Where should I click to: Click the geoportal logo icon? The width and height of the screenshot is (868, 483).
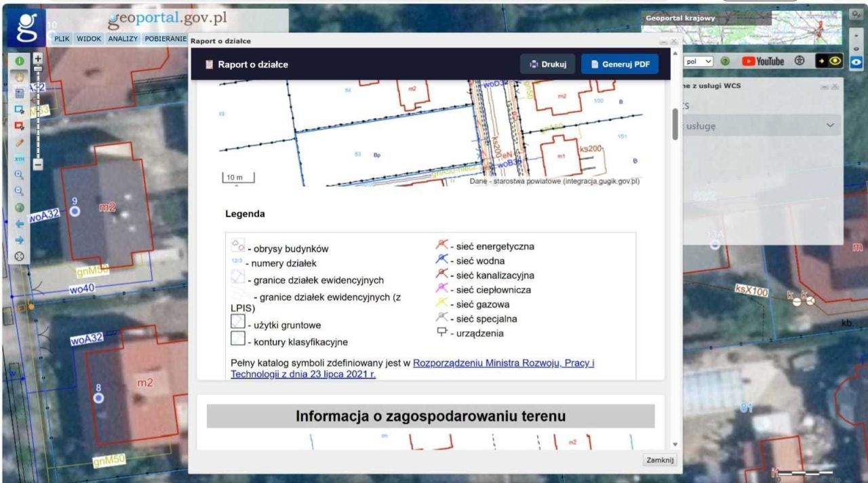coord(26,28)
